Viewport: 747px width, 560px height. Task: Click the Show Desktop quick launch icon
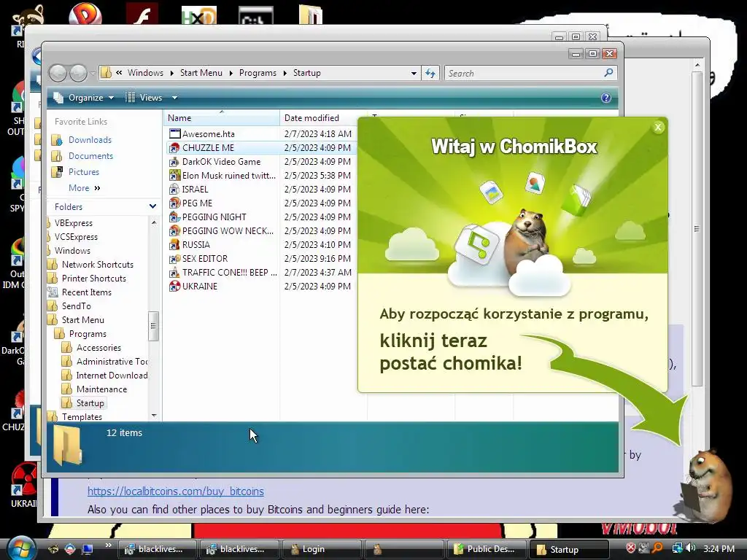88,549
